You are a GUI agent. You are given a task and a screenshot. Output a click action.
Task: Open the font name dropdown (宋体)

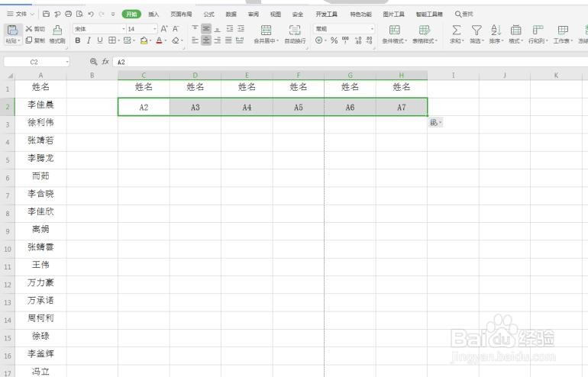124,29
